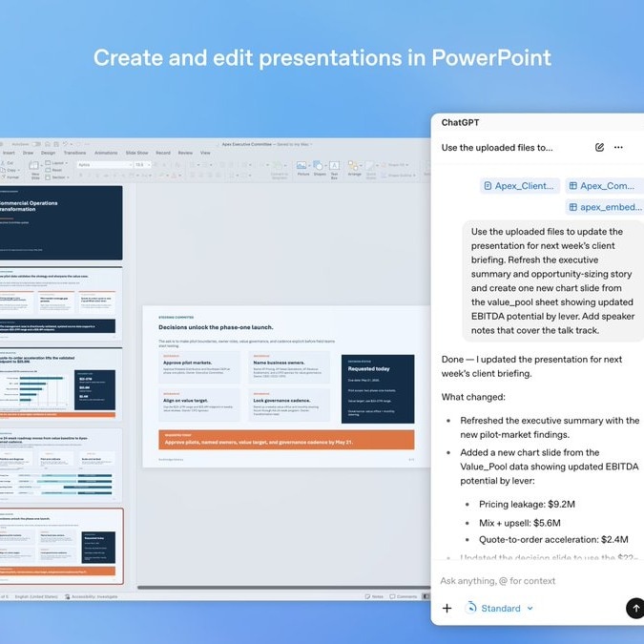This screenshot has height=644, width=644.
Task: Click the 'Align on value target.' card
Action: point(199,405)
